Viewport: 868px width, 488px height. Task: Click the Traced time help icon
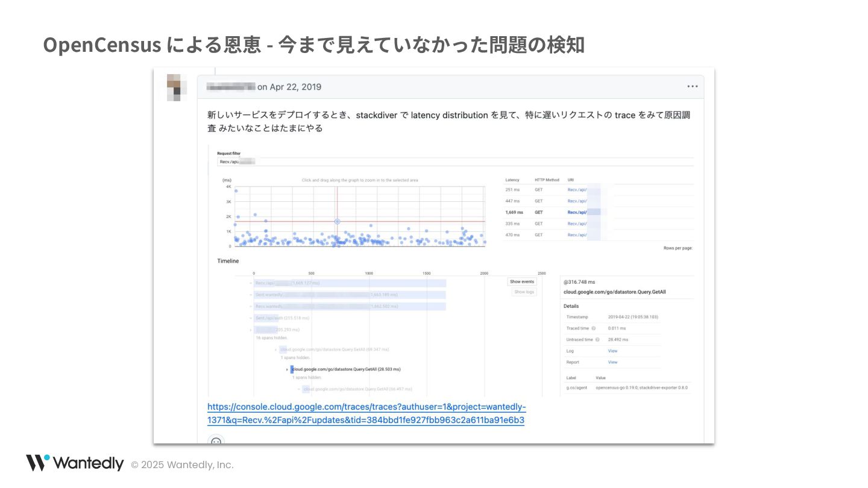tap(594, 328)
